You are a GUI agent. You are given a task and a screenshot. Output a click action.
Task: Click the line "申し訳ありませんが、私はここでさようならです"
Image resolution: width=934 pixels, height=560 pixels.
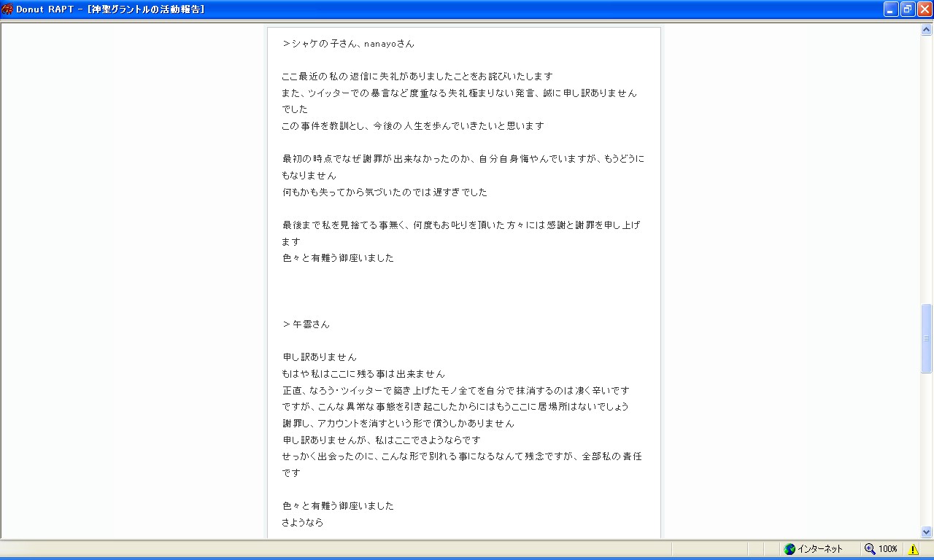382,440
